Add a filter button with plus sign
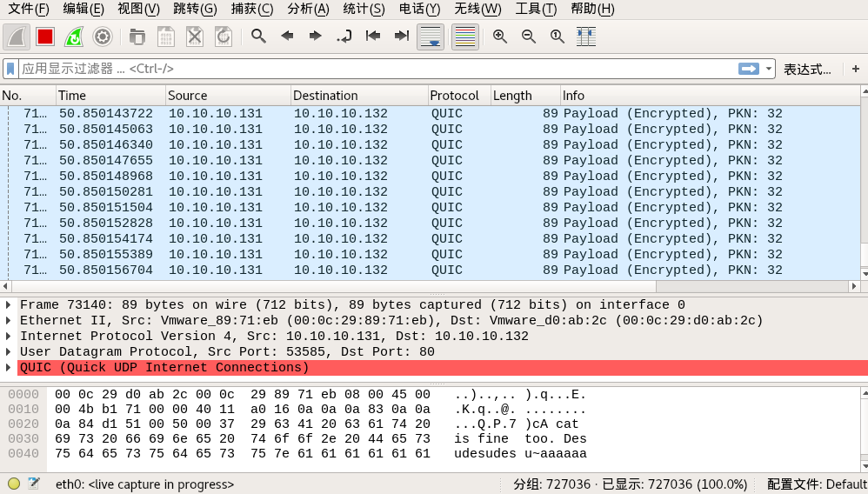Image resolution: width=868 pixels, height=494 pixels. click(856, 69)
